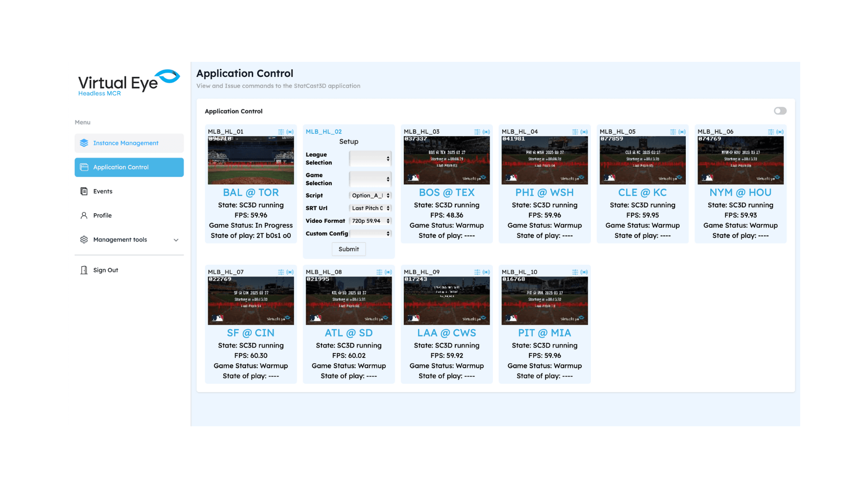868x488 pixels.
Task: Click the SF @ CIN game link
Action: tap(251, 333)
